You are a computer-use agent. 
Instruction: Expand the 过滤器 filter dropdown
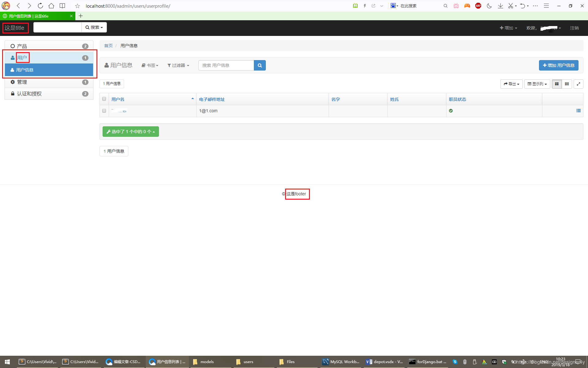178,65
